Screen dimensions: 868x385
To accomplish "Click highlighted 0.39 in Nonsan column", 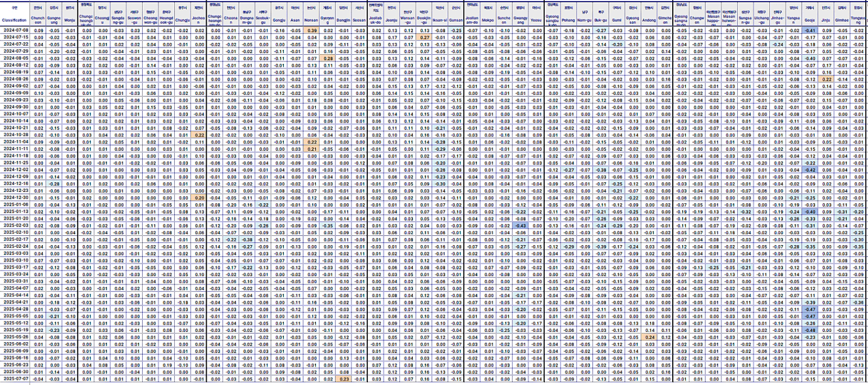I will pyautogui.click(x=312, y=30).
